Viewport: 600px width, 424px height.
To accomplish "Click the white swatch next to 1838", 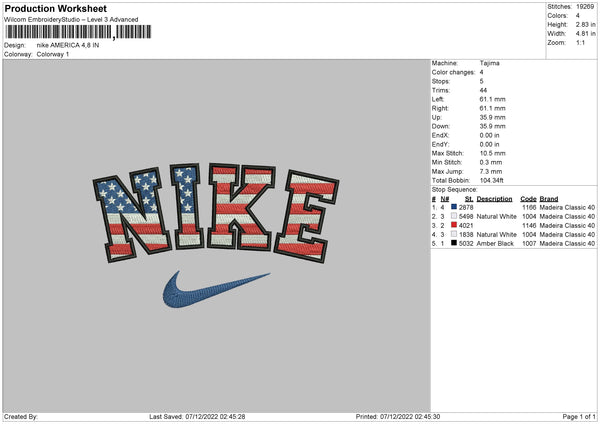I will (454, 234).
